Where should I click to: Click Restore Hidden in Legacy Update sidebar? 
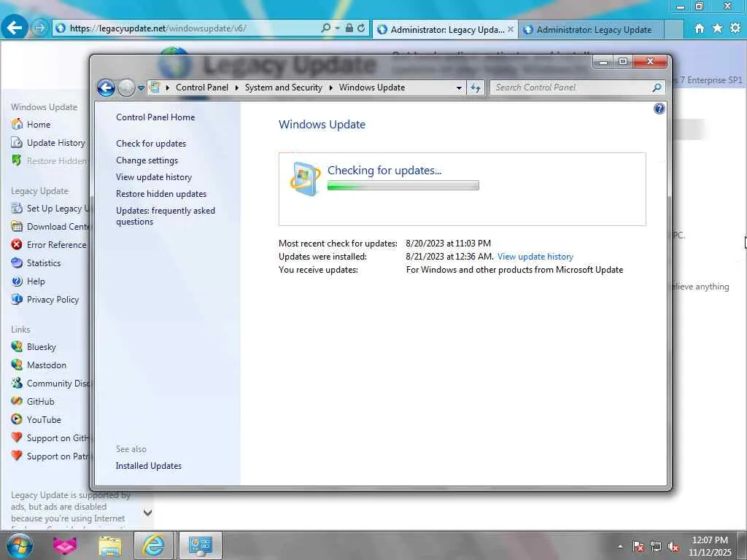(x=50, y=161)
